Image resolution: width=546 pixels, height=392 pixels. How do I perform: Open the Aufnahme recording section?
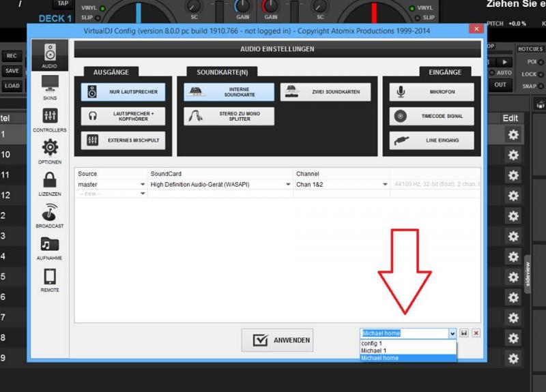point(50,247)
